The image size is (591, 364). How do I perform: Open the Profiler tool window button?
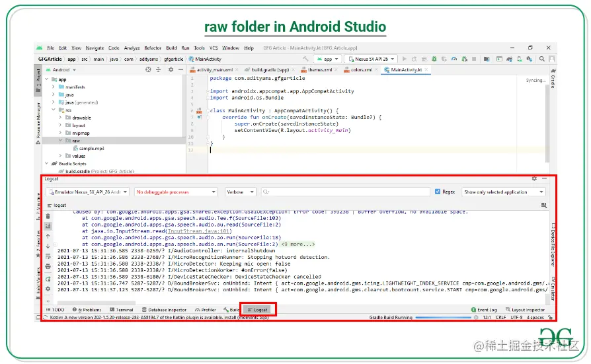(x=206, y=310)
